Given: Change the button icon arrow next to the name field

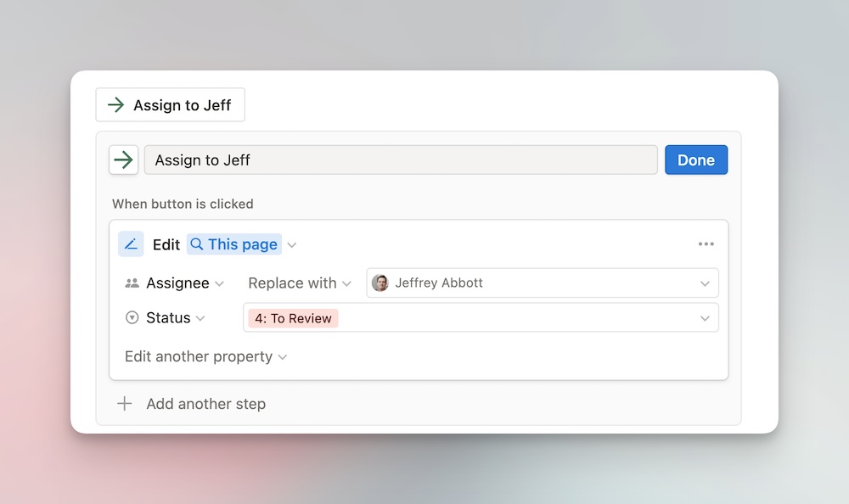Looking at the screenshot, I should (x=123, y=160).
